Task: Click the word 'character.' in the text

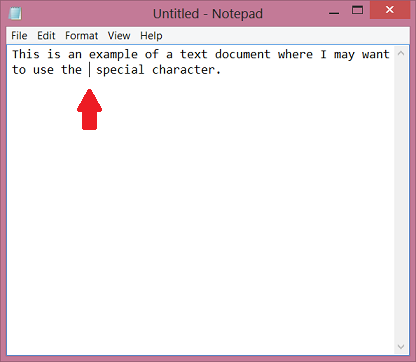Action: click(x=186, y=70)
